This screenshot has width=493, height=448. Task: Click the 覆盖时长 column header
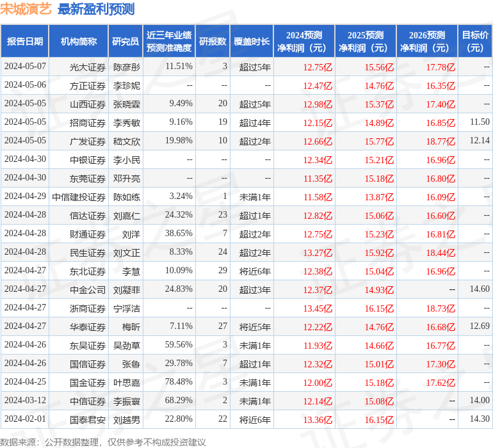(x=252, y=41)
